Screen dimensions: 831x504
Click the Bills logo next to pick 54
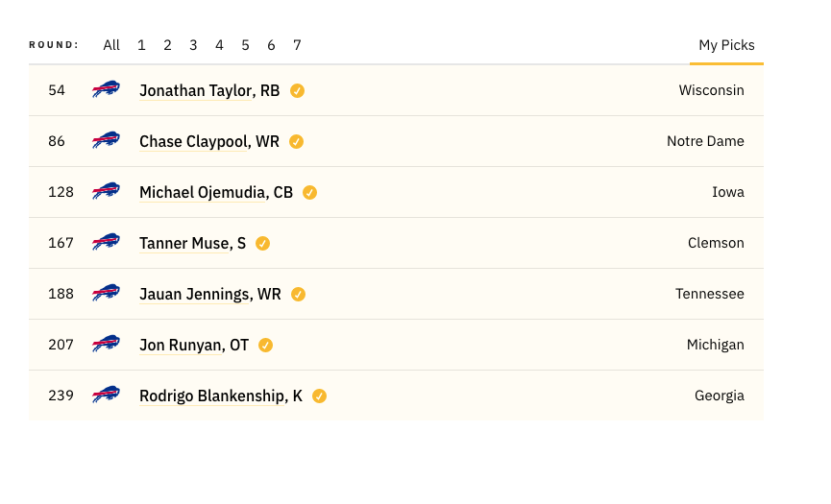click(106, 89)
